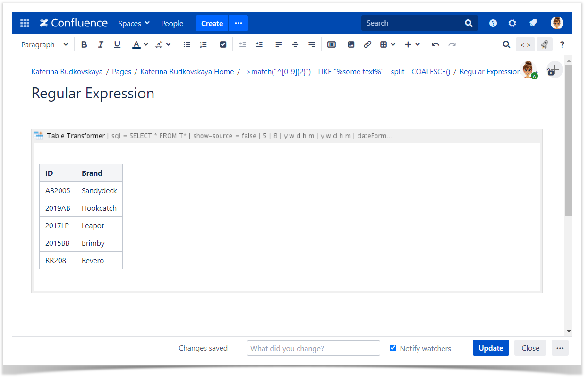
Task: Toggle underline formatting
Action: [117, 44]
